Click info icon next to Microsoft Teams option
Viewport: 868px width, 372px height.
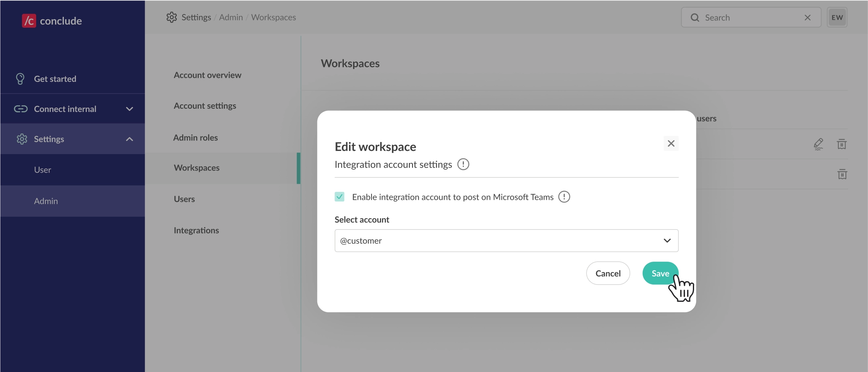pyautogui.click(x=564, y=197)
